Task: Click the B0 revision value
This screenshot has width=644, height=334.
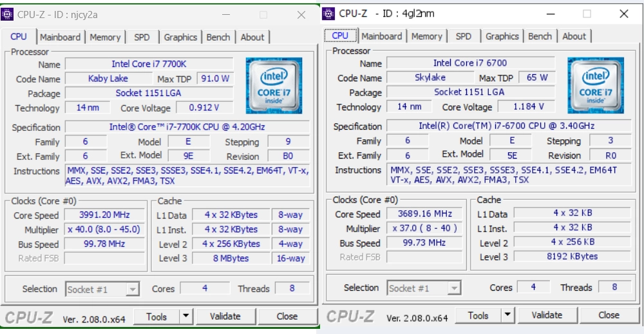Action: pyautogui.click(x=289, y=156)
